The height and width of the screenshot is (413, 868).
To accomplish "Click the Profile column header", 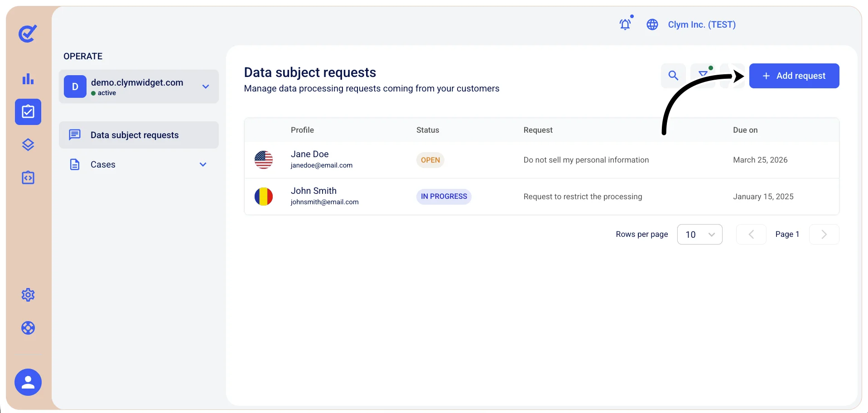I will 302,130.
